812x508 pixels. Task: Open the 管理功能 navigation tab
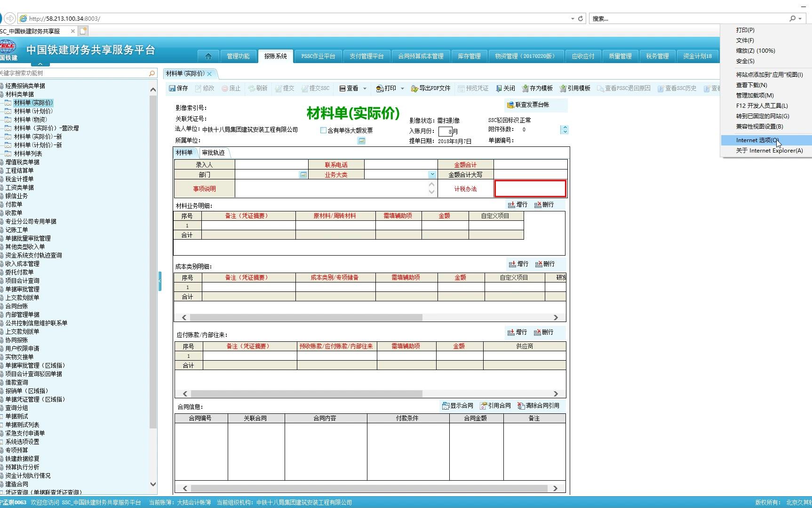pyautogui.click(x=238, y=56)
